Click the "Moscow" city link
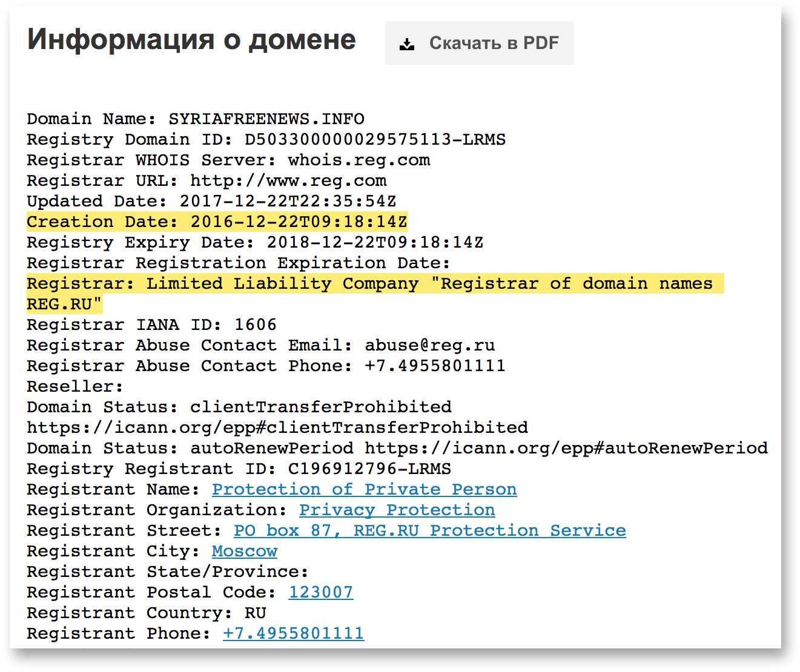 [x=244, y=551]
